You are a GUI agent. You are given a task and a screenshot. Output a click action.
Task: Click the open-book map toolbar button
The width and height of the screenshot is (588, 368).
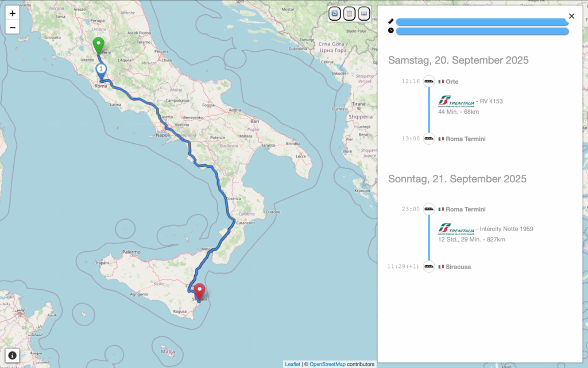click(x=364, y=13)
